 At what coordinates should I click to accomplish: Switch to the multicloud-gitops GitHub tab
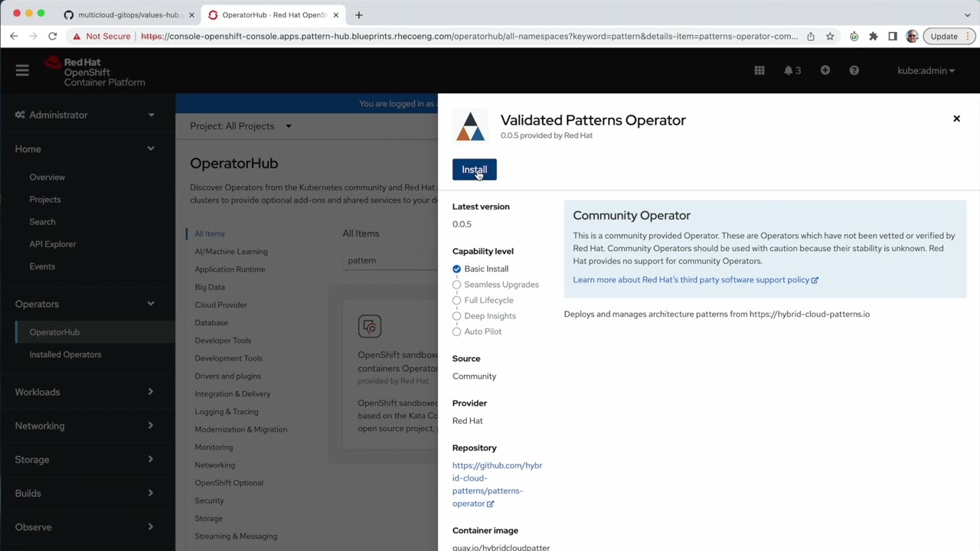pos(127,15)
